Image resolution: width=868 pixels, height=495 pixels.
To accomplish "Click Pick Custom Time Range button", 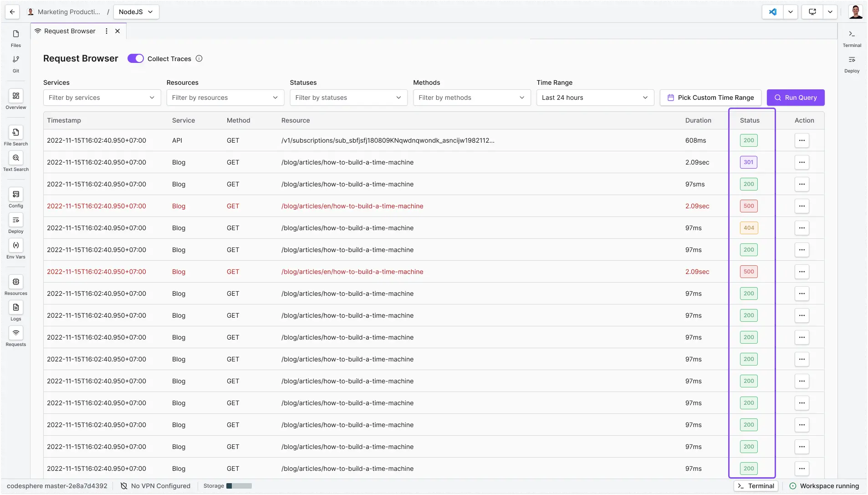I will tap(710, 98).
